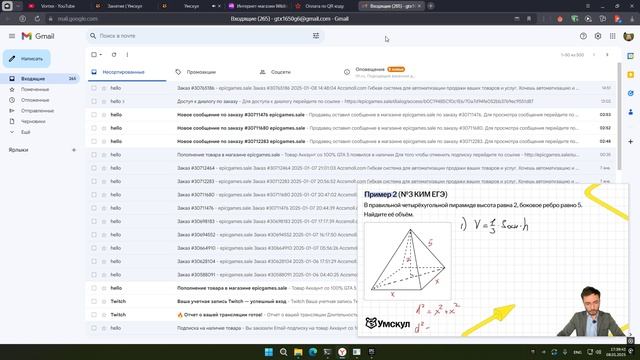Screen dimensions: 640x360
Task: Expand the More (Ещё) sidebar section
Action: coord(25,132)
